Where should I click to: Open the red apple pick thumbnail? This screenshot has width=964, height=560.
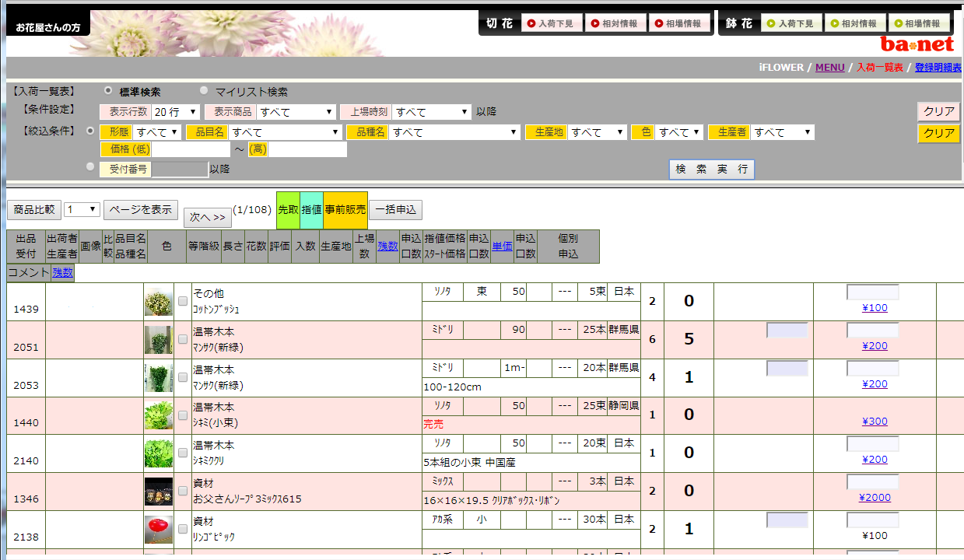pyautogui.click(x=159, y=530)
